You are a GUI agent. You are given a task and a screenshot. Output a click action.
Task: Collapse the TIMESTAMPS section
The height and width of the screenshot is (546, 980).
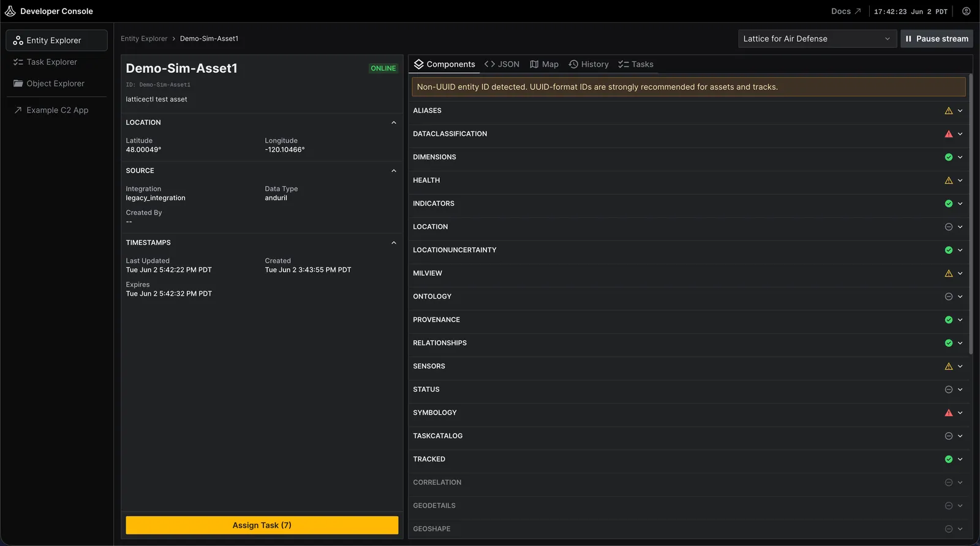pos(394,243)
